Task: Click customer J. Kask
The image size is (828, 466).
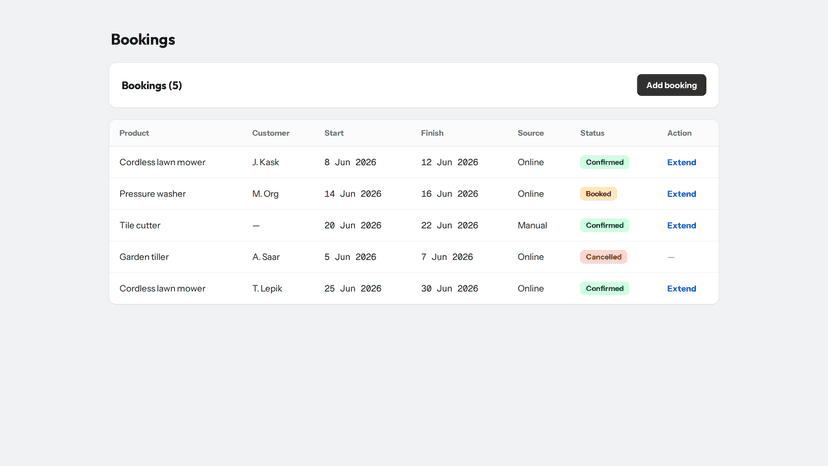Action: pyautogui.click(x=265, y=162)
